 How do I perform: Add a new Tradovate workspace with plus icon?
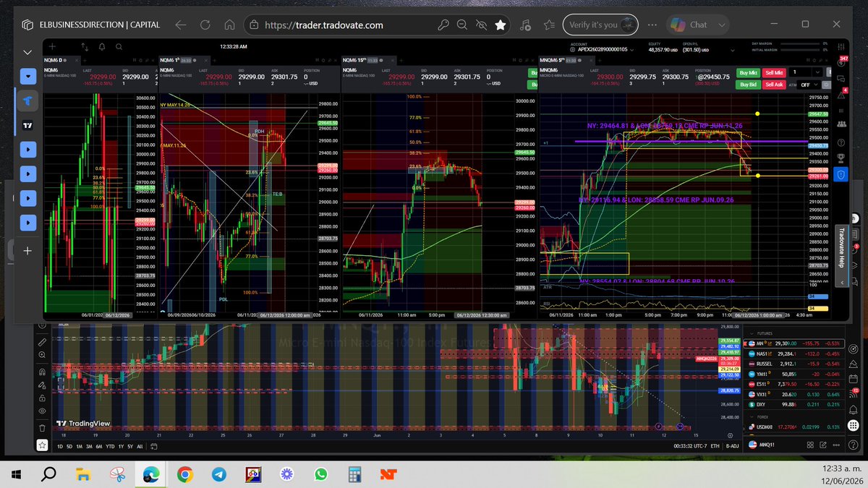point(52,46)
